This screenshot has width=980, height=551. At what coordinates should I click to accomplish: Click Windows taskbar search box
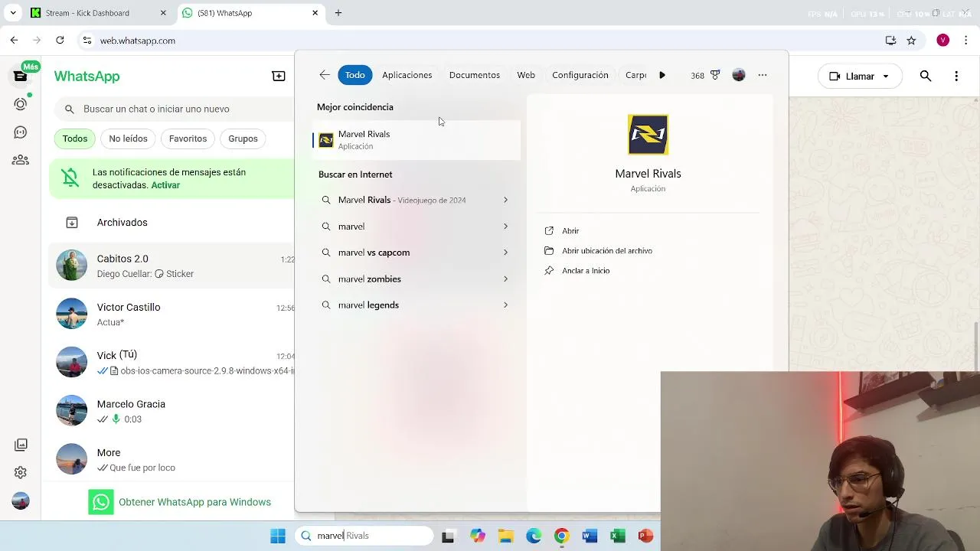(x=364, y=536)
